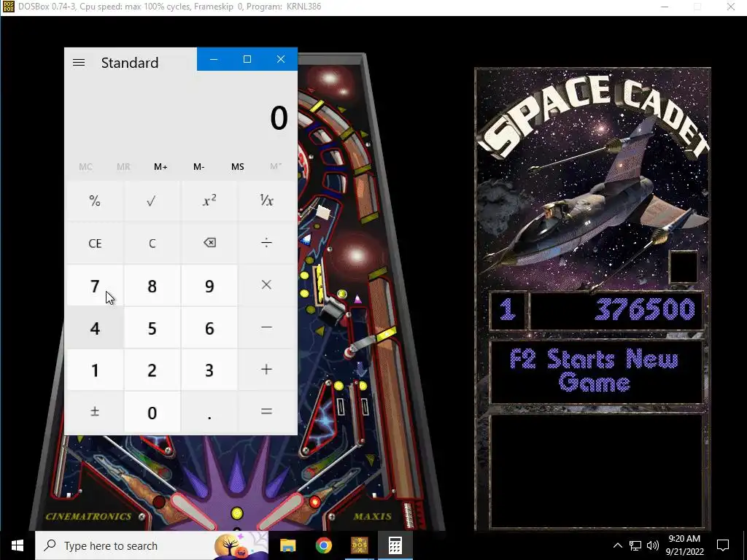747x560 pixels.
Task: Click the decimal point key
Action: (209, 412)
